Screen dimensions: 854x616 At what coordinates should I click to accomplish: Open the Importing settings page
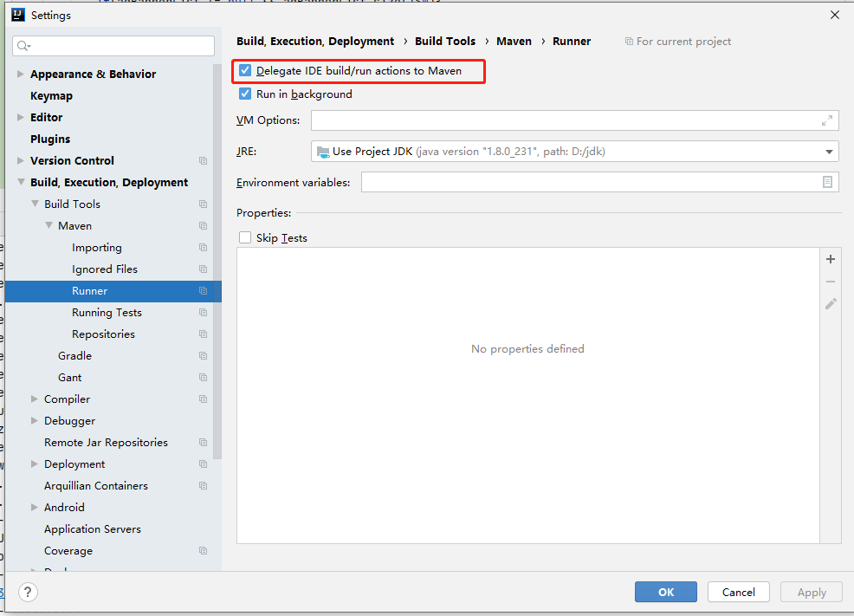97,248
